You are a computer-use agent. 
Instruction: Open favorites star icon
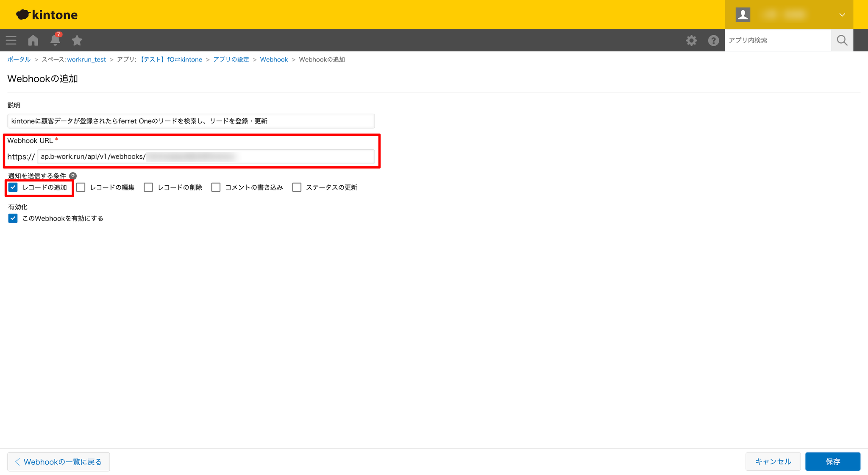[x=77, y=40]
